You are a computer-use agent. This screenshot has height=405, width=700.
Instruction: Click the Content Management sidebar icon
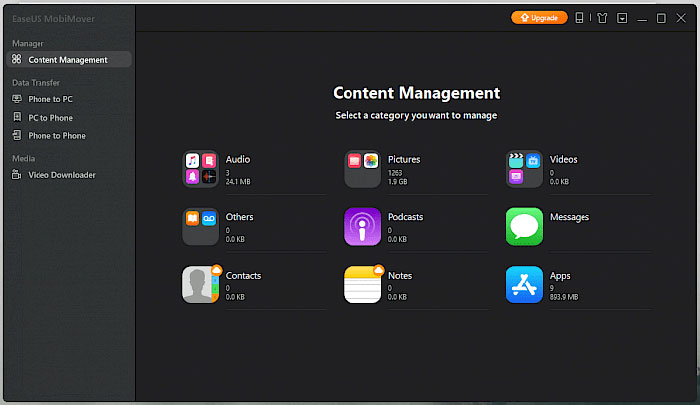pyautogui.click(x=17, y=59)
